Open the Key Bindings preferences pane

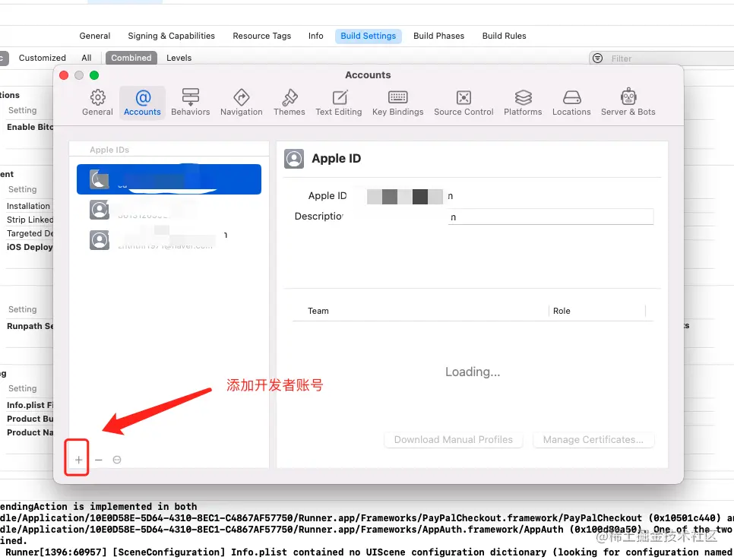point(398,102)
